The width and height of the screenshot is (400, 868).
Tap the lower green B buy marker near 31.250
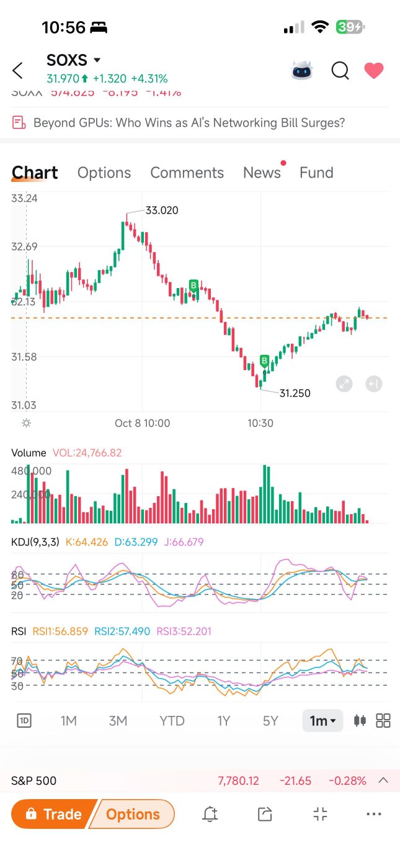[265, 360]
